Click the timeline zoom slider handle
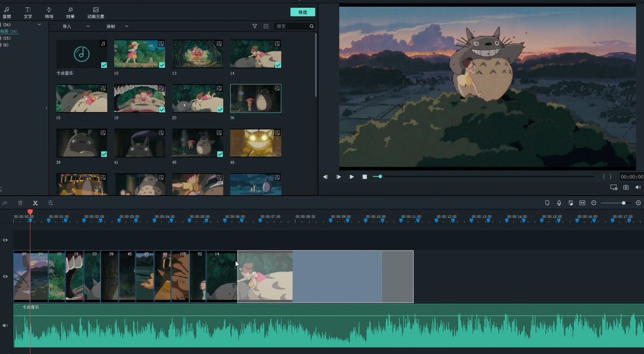The image size is (644, 354). coord(623,203)
